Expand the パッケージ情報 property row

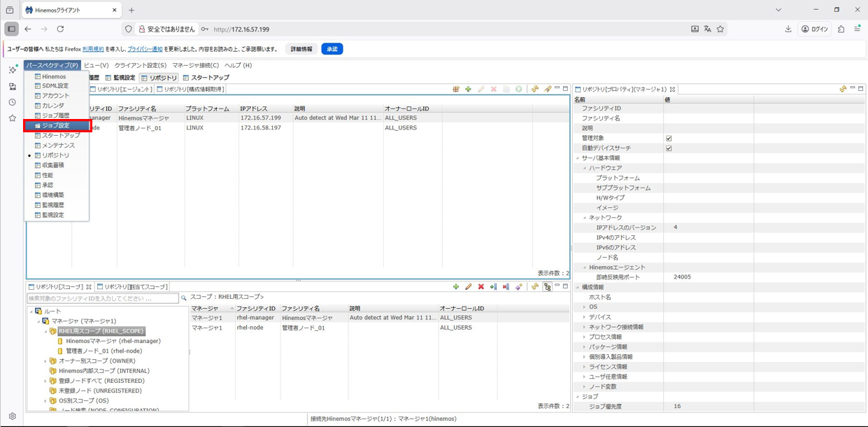click(585, 347)
